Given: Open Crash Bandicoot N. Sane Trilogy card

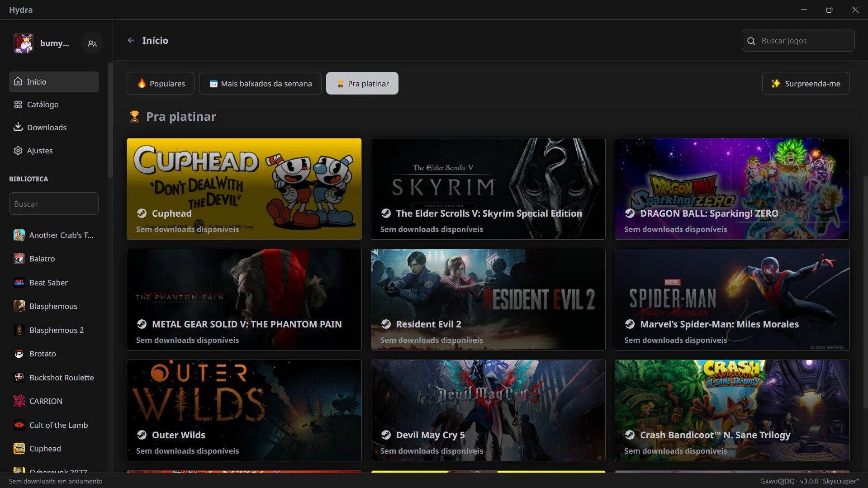Looking at the screenshot, I should [x=732, y=410].
